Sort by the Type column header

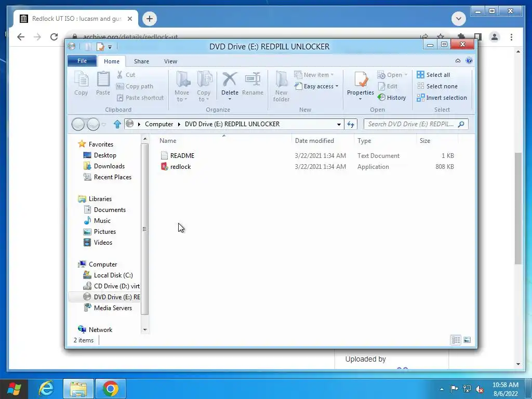(x=385, y=141)
